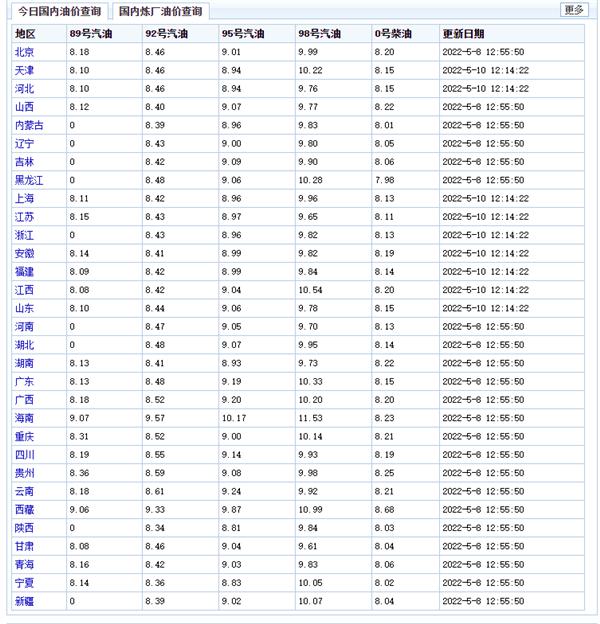Open the 上海 region link
This screenshot has height=624, width=600.
(x=24, y=199)
